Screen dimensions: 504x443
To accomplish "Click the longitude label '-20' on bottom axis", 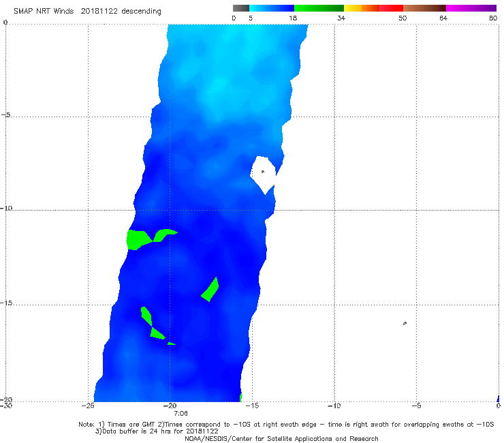I will [x=170, y=406].
